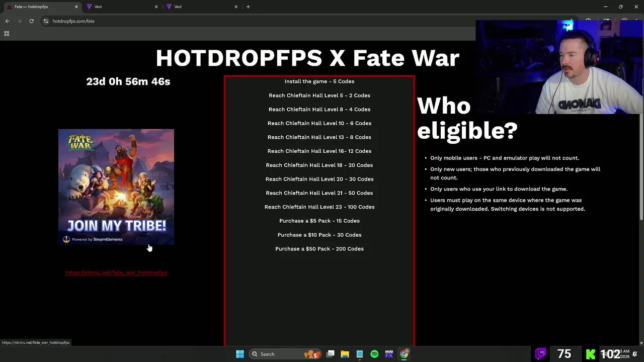Click 'Purchase a $5 Pack - 15 Codes'
Image resolution: width=644 pixels, height=362 pixels.
click(319, 221)
